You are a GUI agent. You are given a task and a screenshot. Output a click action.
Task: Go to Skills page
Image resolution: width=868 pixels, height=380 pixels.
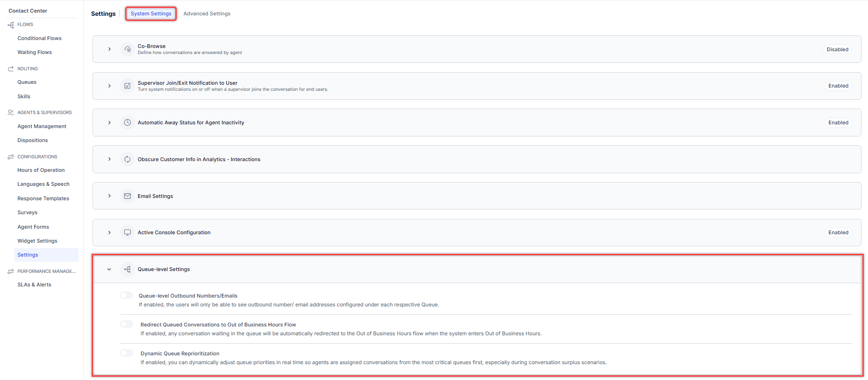coord(24,96)
